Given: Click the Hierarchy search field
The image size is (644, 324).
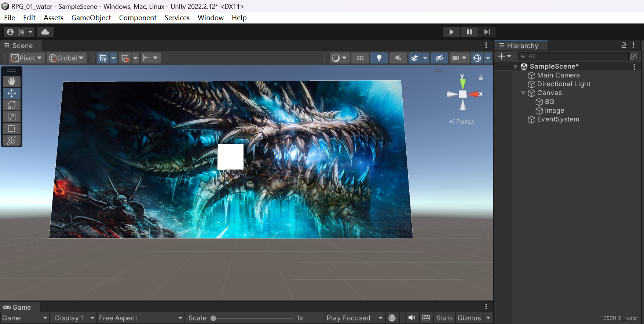Looking at the screenshot, I should point(574,56).
